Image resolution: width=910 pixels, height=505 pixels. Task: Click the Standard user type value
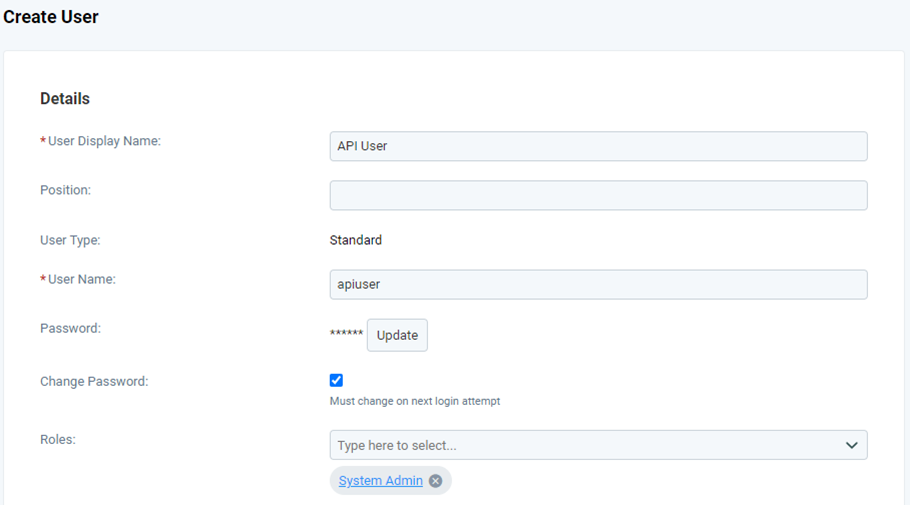356,240
